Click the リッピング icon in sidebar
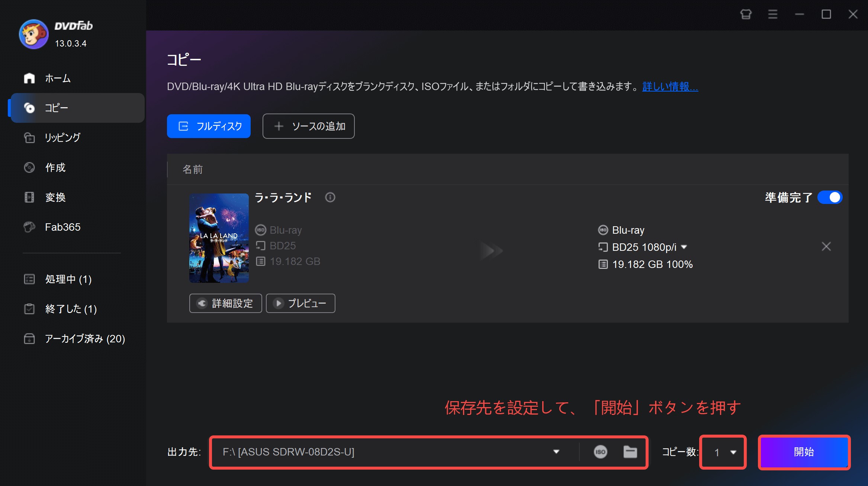The height and width of the screenshot is (486, 868). (x=29, y=138)
